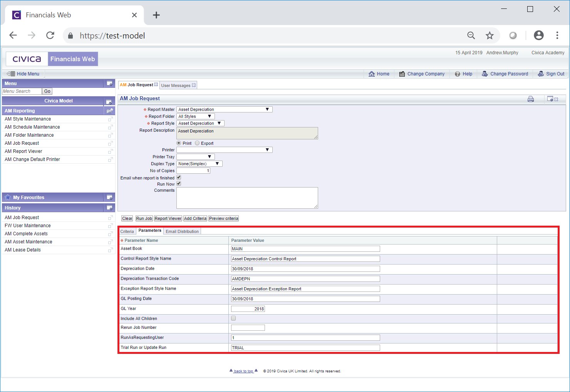The height and width of the screenshot is (392, 570).
Task: Click the Civica Model panel icon
Action: 109,102
